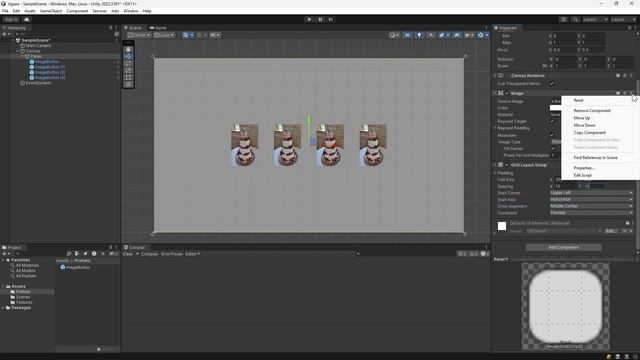Open the Image component three-dot menu
The width and height of the screenshot is (640, 360).
pos(632,93)
